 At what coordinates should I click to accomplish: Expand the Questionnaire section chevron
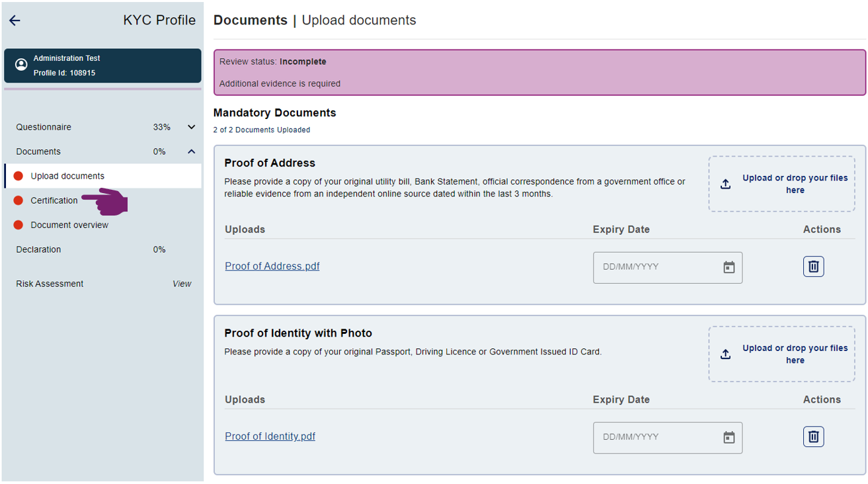191,127
